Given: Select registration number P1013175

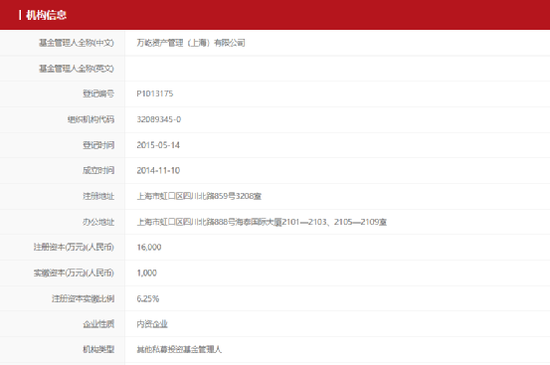Looking at the screenshot, I should (155, 94).
